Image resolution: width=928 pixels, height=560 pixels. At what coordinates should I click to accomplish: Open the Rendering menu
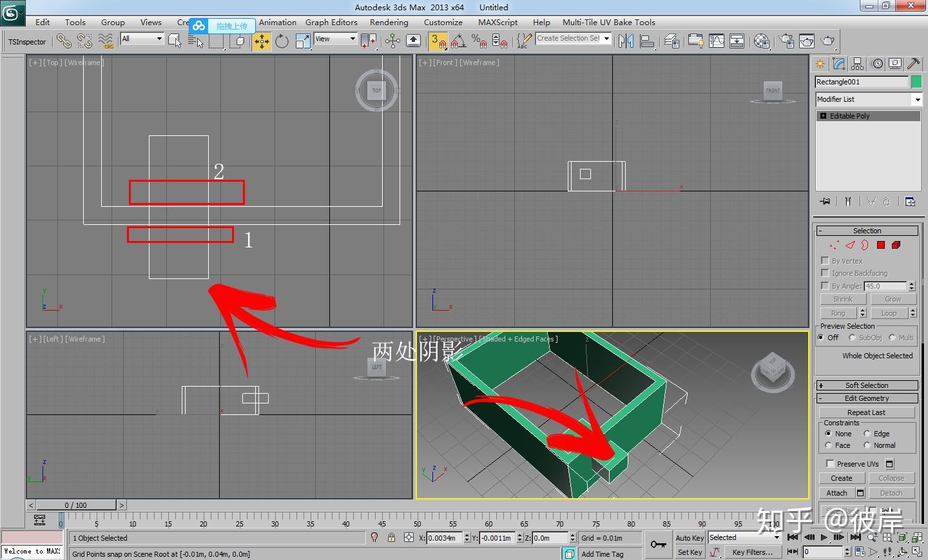click(x=389, y=22)
